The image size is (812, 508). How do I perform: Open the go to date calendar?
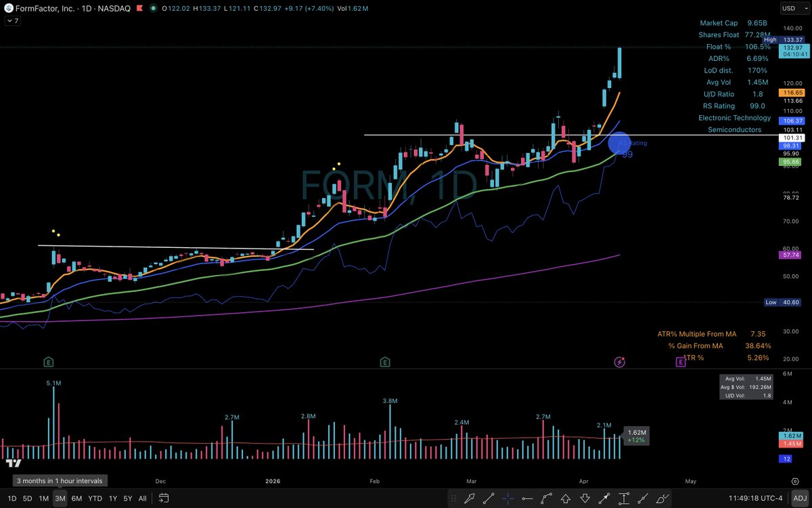[x=164, y=499]
